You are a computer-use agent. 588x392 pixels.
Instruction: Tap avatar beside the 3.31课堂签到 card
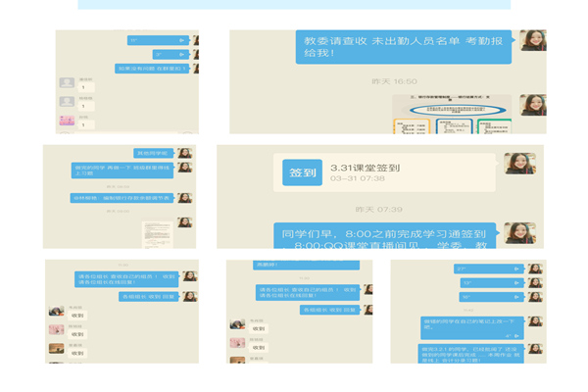coord(518,163)
